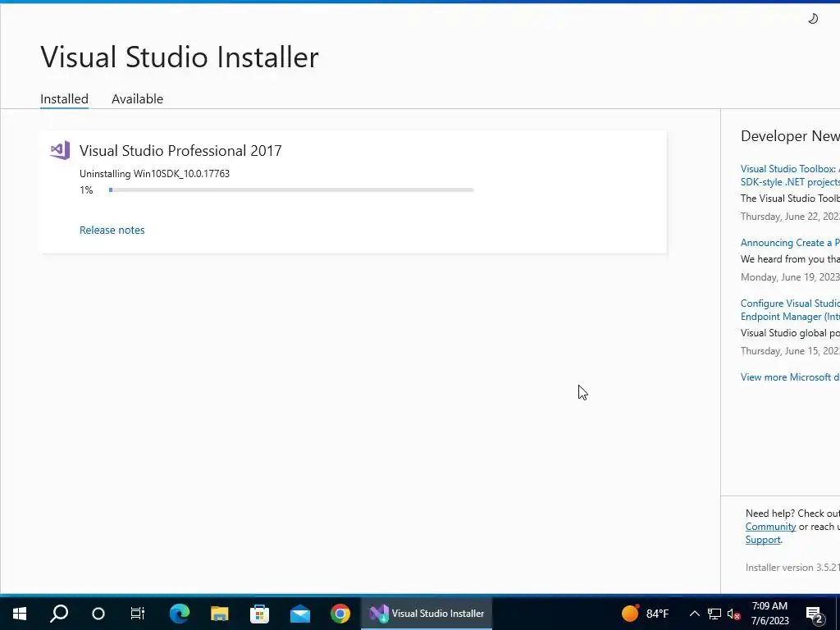This screenshot has height=630, width=840.
Task: Open the Available tab
Action: coord(137,99)
